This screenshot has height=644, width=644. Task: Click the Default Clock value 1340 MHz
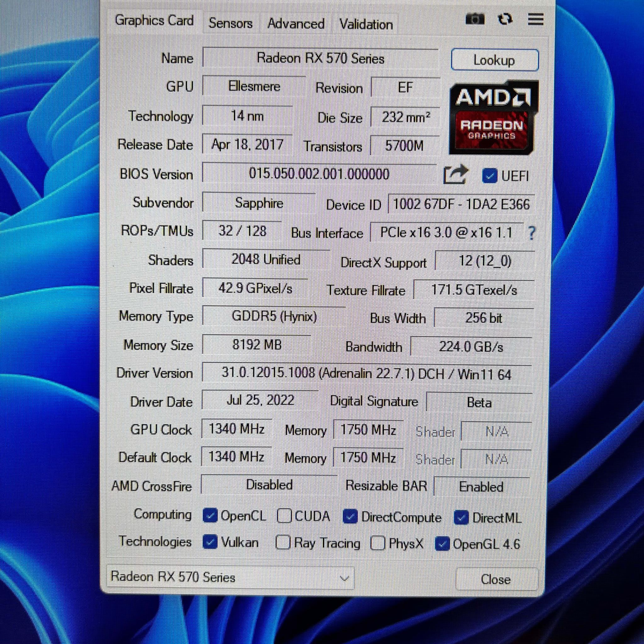[236, 456]
